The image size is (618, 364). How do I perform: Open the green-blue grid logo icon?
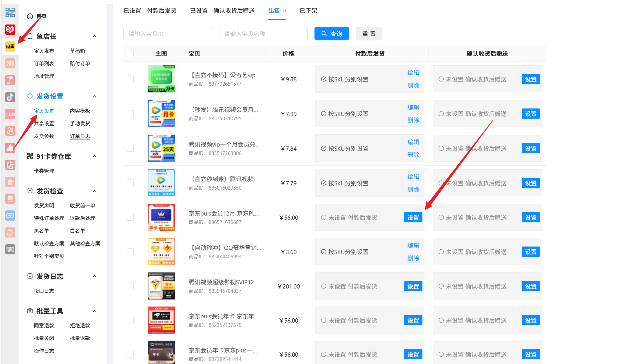(x=10, y=12)
